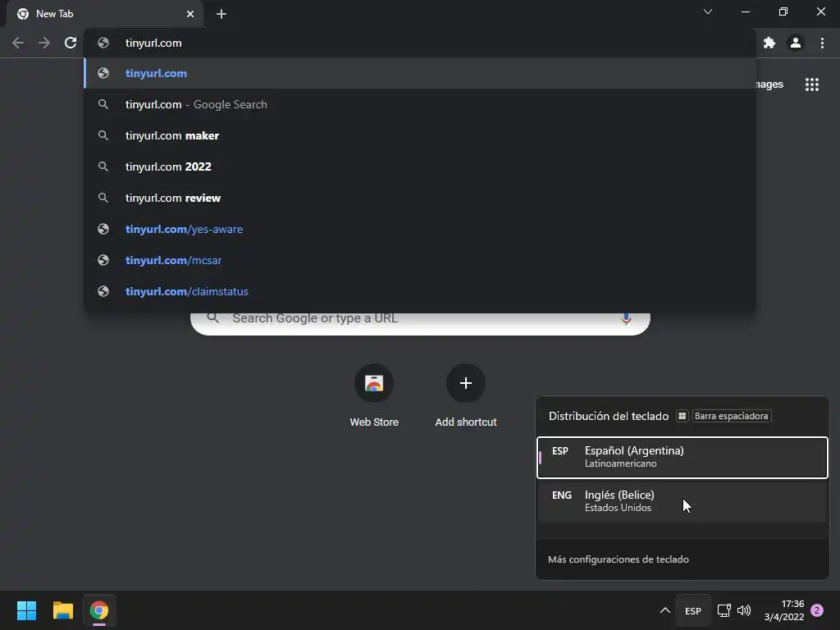This screenshot has width=840, height=630.
Task: Click the browser forward arrow
Action: [x=44, y=43]
